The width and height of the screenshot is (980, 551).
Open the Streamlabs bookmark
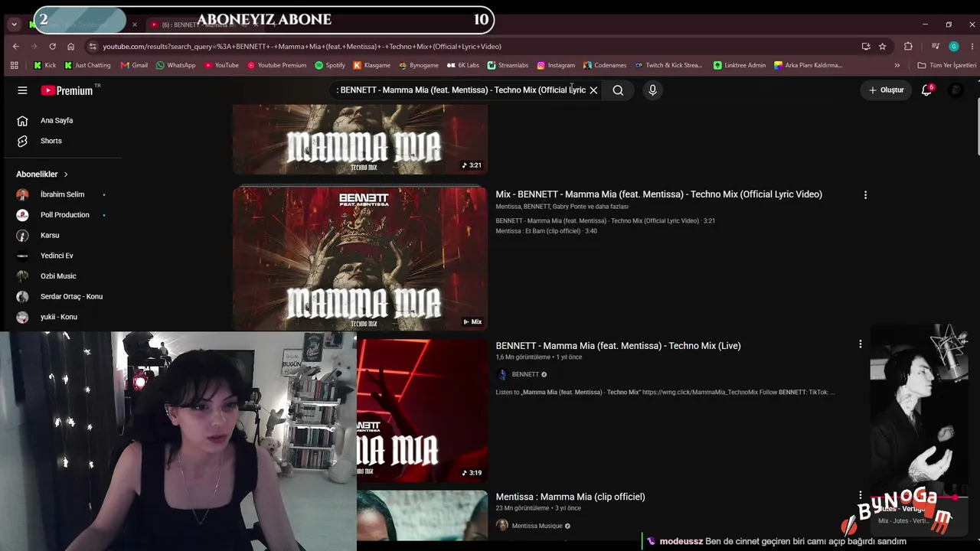(x=508, y=65)
